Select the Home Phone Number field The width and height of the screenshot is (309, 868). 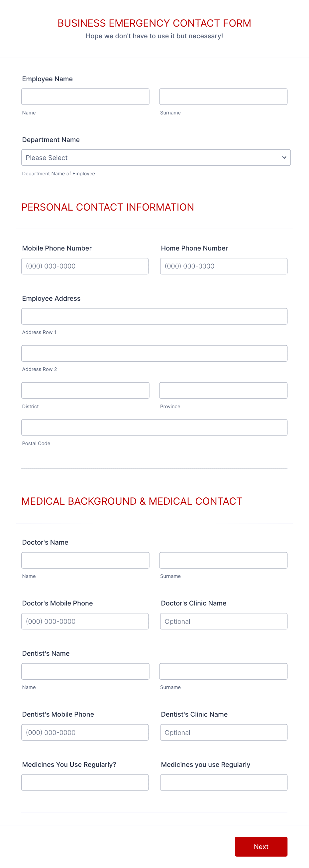pos(224,266)
